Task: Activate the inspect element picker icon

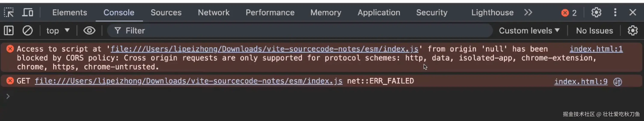Action: (9, 12)
